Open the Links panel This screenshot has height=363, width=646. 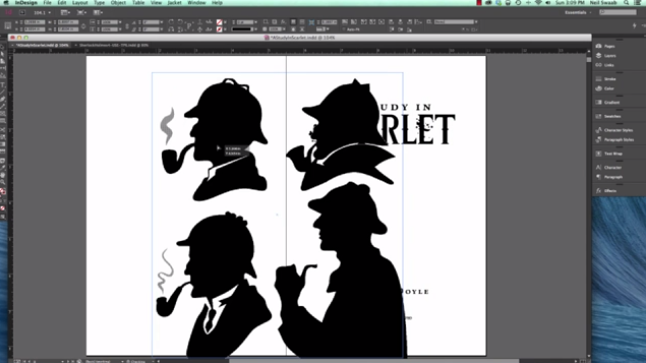coord(605,65)
